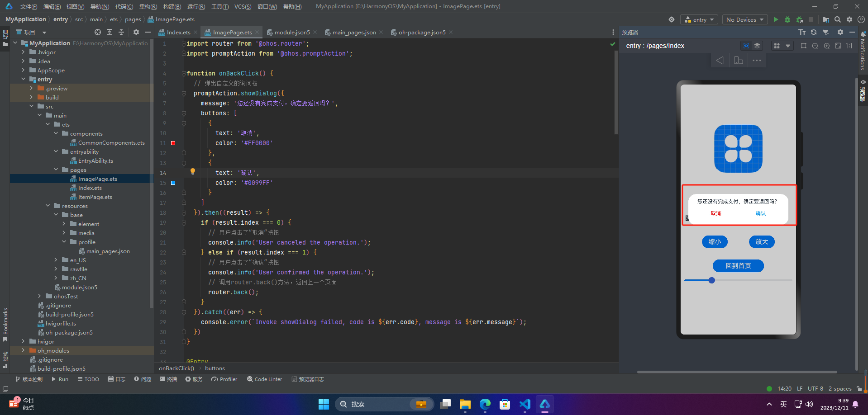The image size is (868, 415).
Task: Click the collapse-all icon in project panel
Action: click(121, 32)
